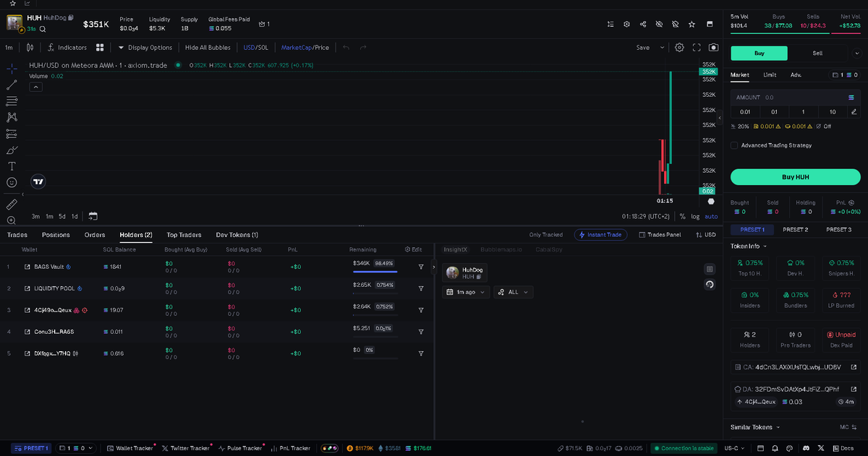868x456 pixels.
Task: Click the undo arrow in chart toolbar
Action: coord(346,48)
